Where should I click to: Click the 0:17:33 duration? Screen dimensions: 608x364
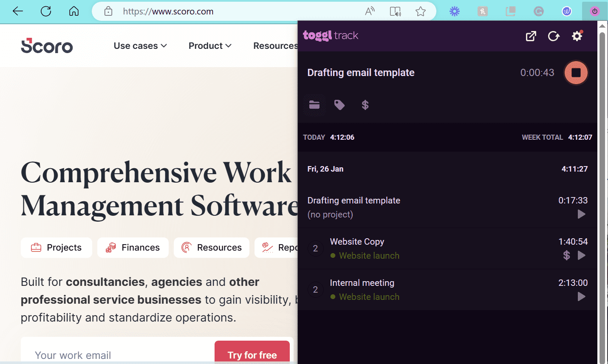tap(573, 200)
